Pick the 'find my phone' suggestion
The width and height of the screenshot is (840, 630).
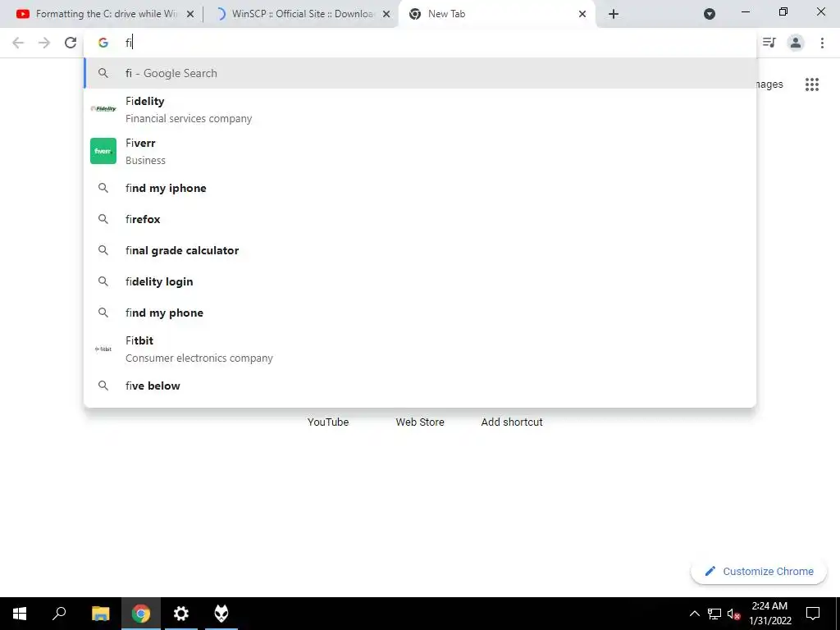point(420,313)
